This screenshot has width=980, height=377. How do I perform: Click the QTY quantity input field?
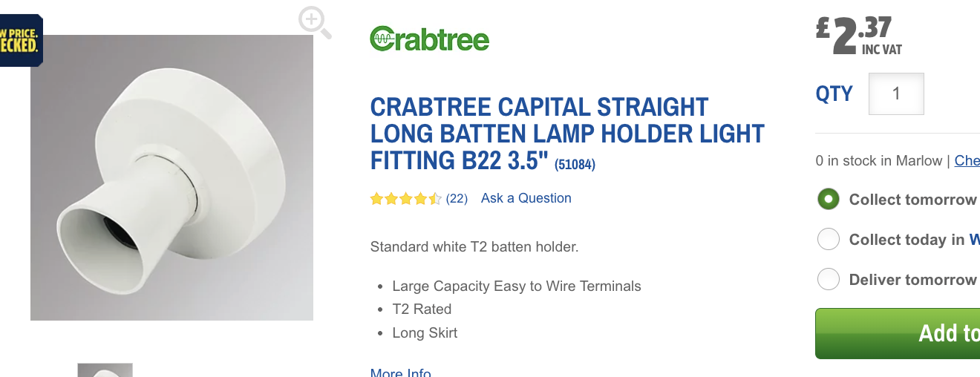tap(896, 94)
